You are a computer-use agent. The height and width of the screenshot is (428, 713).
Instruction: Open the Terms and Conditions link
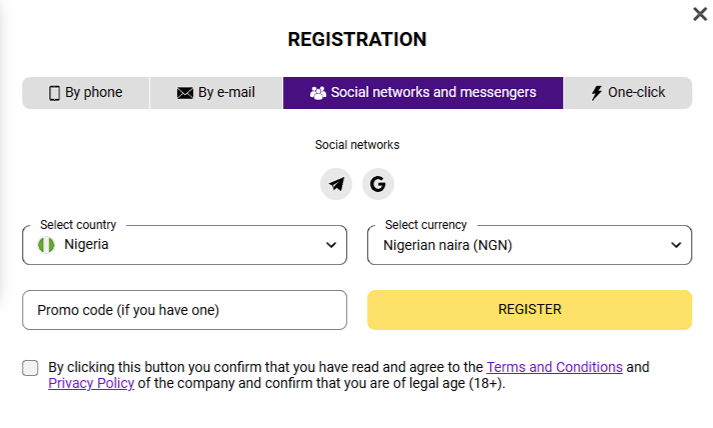(x=554, y=367)
